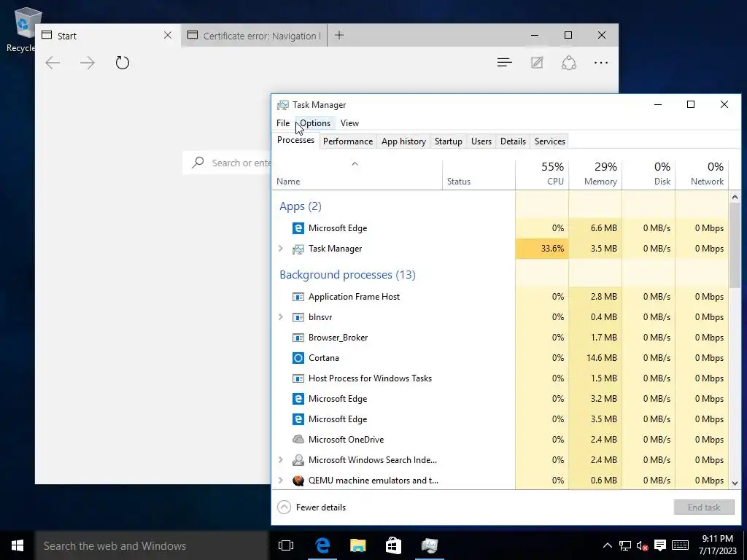Switch to the Users tab
The width and height of the screenshot is (747, 560).
pos(481,141)
